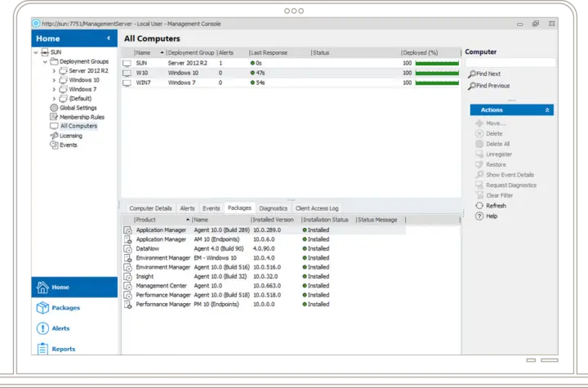
Task: Open the Diagnostics tab
Action: coord(273,208)
